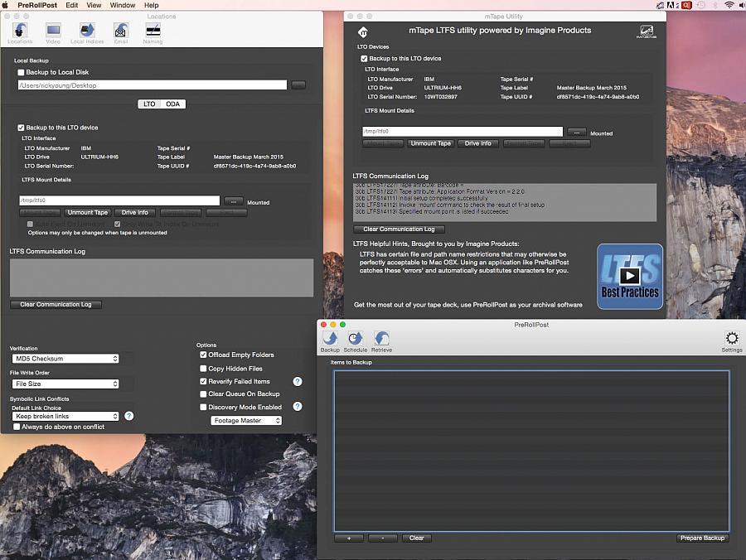Open the Window menu
Viewport: 746px width, 560px height.
click(123, 5)
